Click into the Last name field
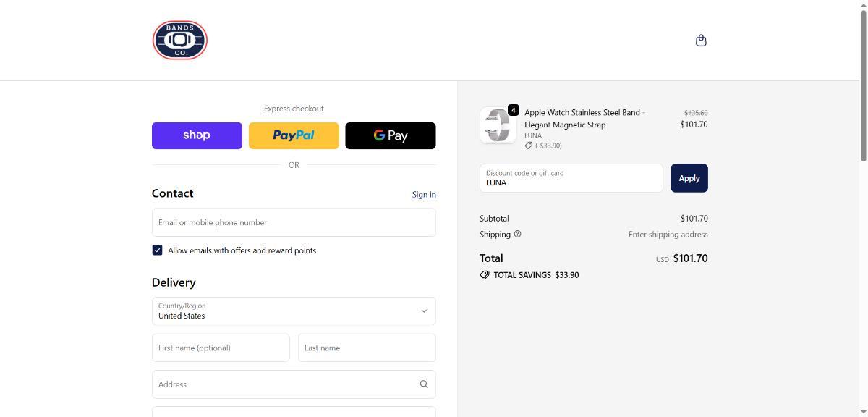Viewport: 868px width, 417px height. click(x=367, y=347)
